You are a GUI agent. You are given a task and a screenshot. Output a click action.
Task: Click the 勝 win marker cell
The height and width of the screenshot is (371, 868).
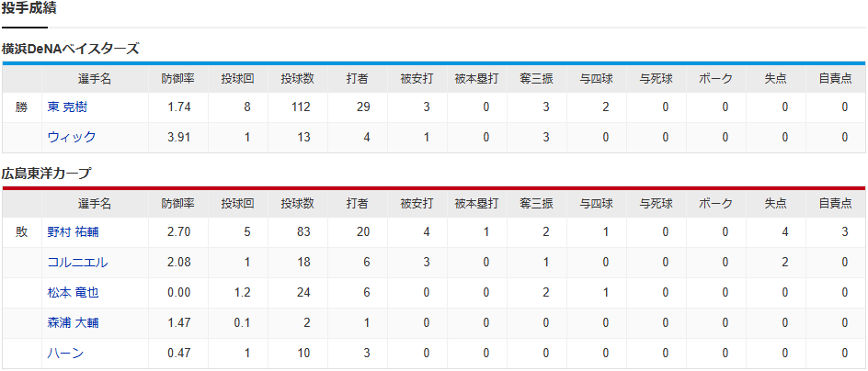(x=21, y=107)
